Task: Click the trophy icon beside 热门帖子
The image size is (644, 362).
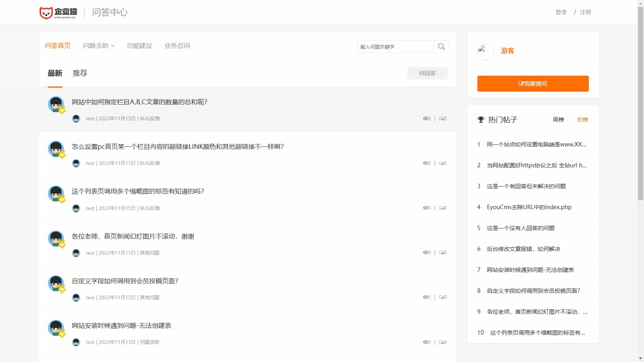Action: [x=481, y=119]
